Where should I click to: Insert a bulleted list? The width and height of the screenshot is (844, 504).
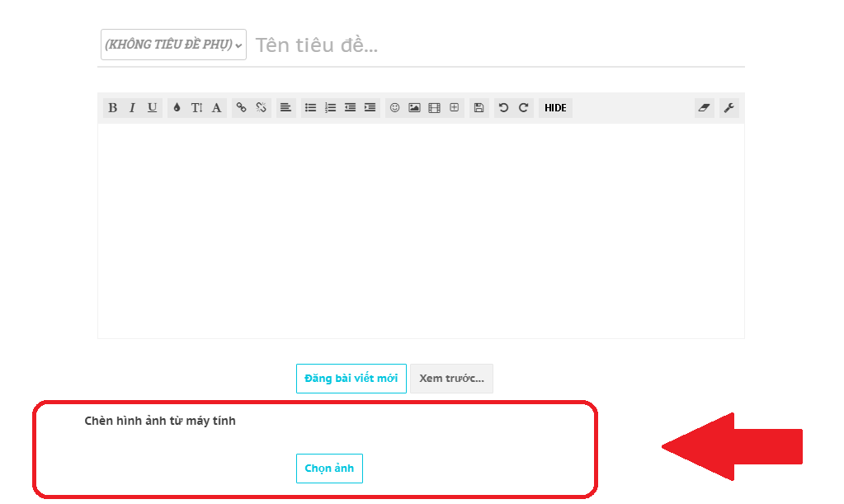click(x=310, y=107)
